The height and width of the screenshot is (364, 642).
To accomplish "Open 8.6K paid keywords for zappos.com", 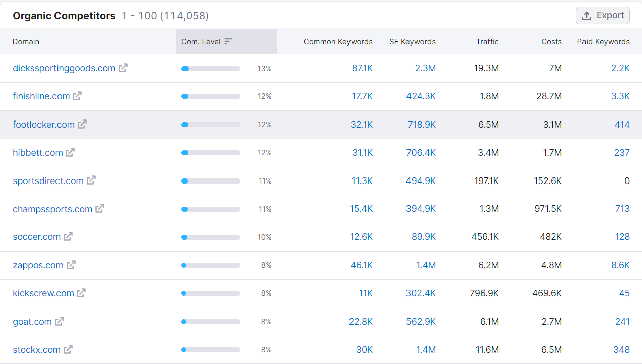I will pyautogui.click(x=621, y=265).
